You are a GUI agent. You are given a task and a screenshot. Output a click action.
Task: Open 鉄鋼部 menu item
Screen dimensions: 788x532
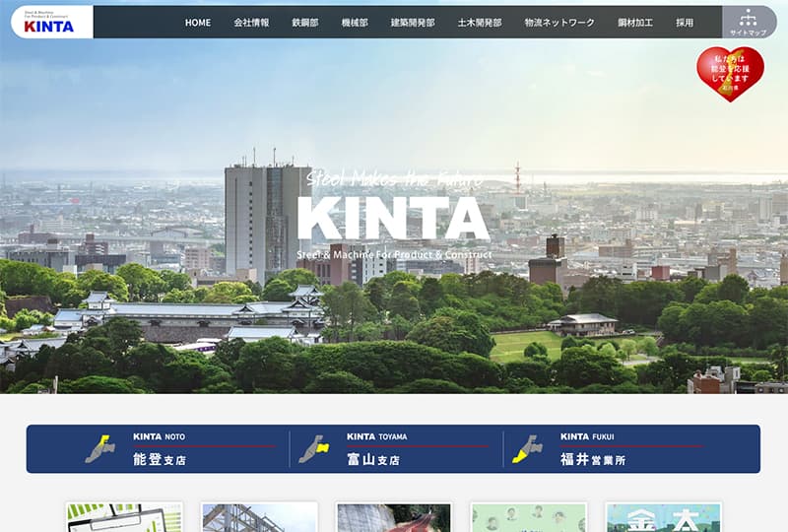(305, 23)
